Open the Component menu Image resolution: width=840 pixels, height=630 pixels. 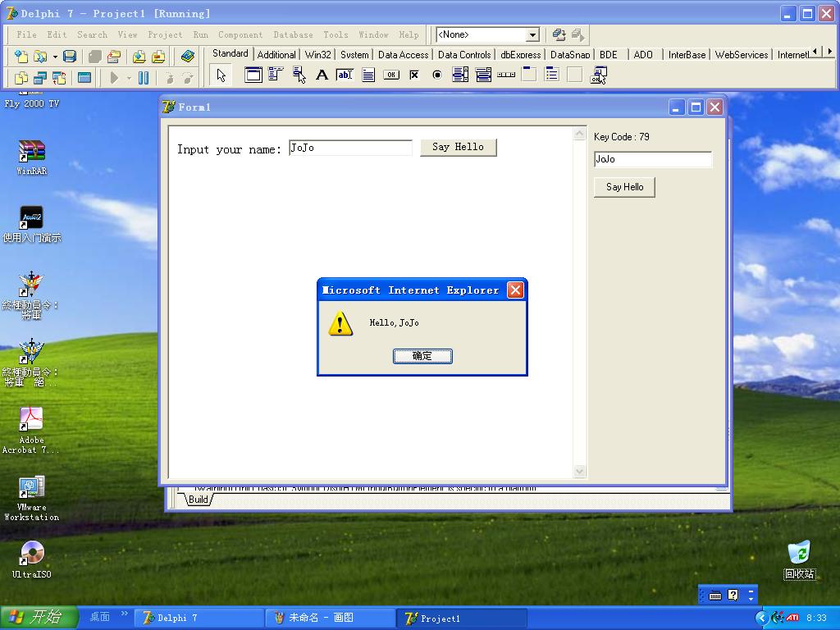[x=240, y=34]
